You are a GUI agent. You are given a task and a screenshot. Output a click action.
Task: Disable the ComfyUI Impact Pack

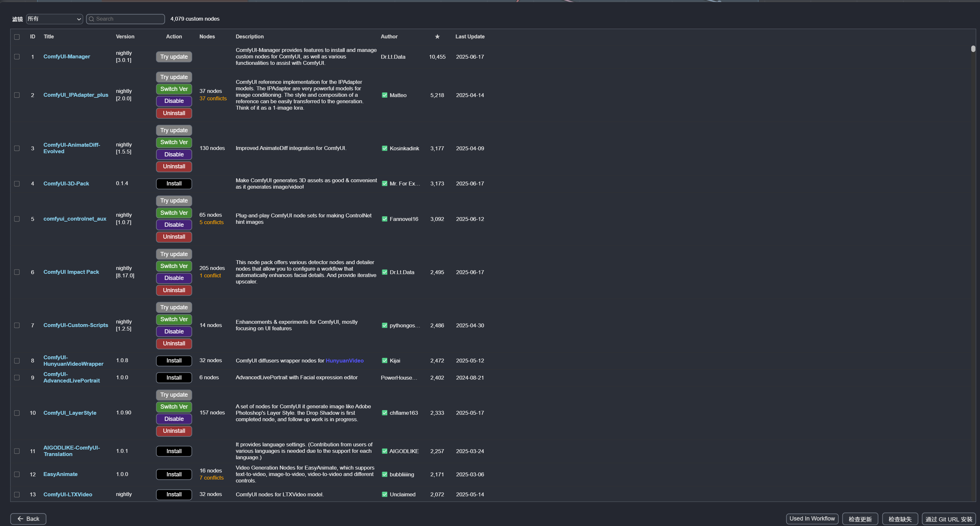pos(174,278)
